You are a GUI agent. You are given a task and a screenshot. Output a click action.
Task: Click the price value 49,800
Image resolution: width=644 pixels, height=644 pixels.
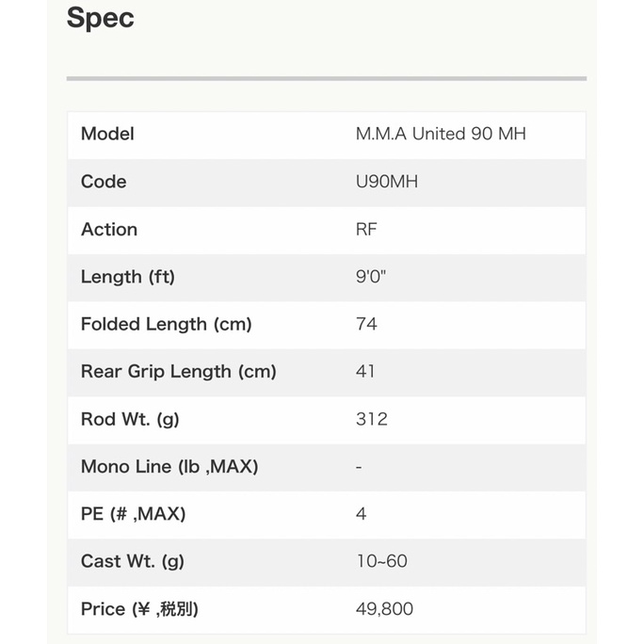point(384,609)
